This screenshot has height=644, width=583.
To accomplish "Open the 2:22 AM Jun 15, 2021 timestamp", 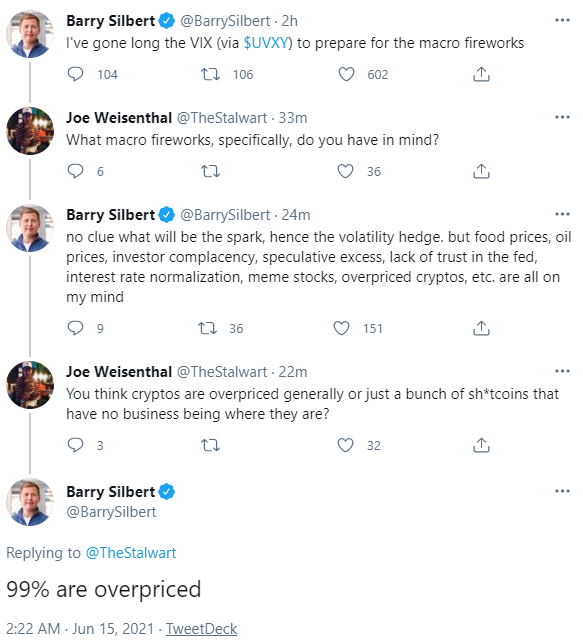I will click(80, 629).
